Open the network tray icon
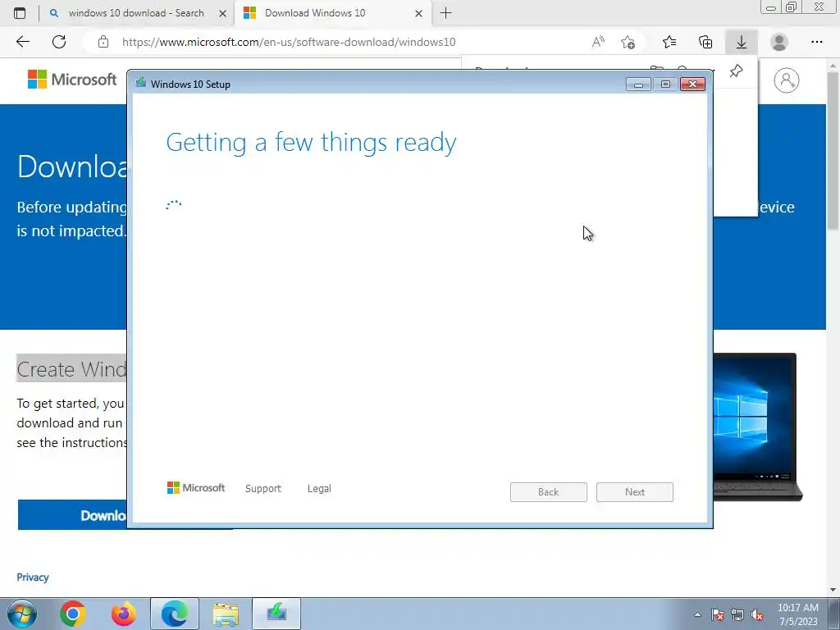 click(x=737, y=614)
